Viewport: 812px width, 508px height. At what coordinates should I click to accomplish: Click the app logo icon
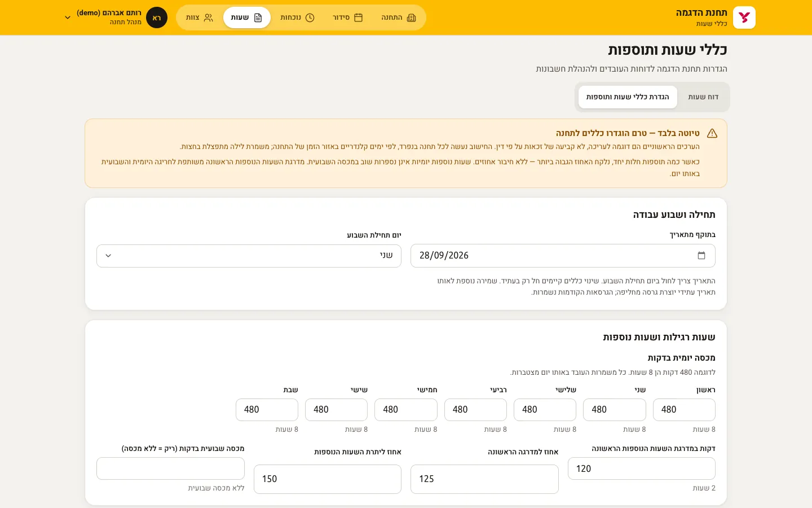pyautogui.click(x=744, y=17)
